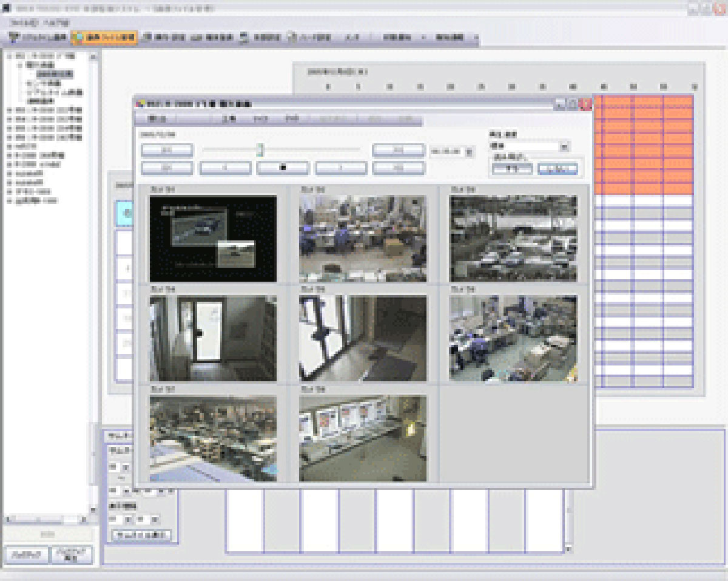728x581 pixels.
Task: Click the upper-left button beside the playback slider
Action: (x=167, y=150)
